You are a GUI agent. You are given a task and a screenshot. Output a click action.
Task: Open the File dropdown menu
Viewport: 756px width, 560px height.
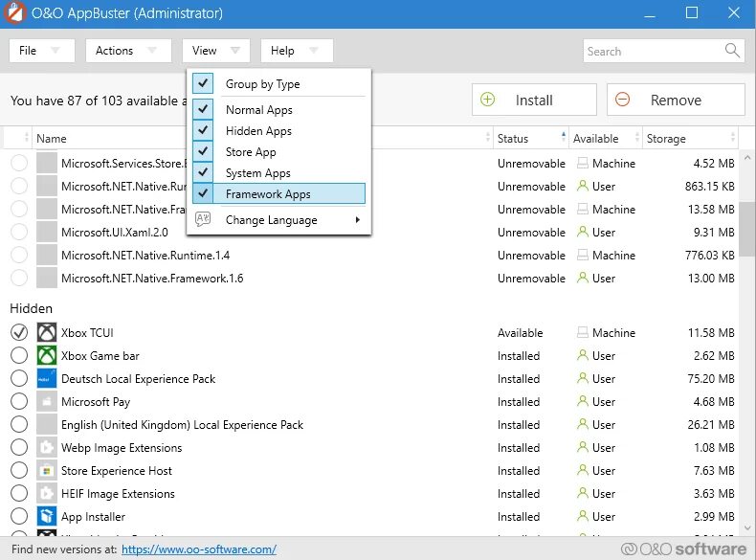point(42,51)
